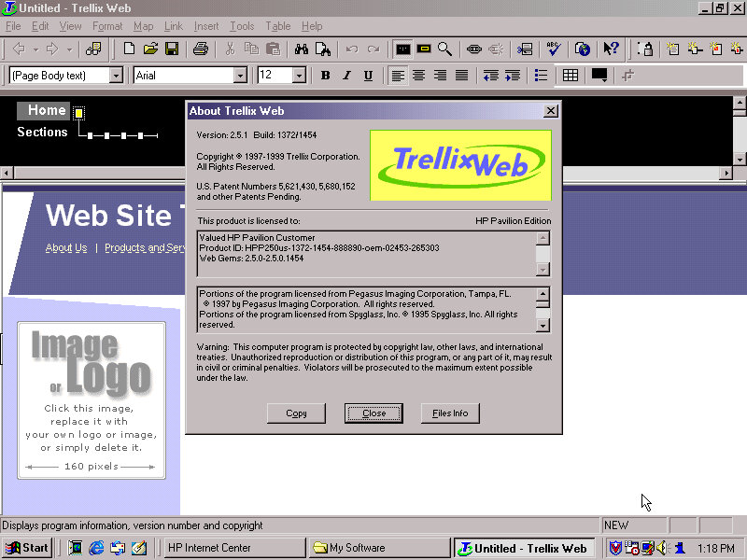The image size is (747, 560).
Task: Open the Insert menu
Action: tap(205, 26)
